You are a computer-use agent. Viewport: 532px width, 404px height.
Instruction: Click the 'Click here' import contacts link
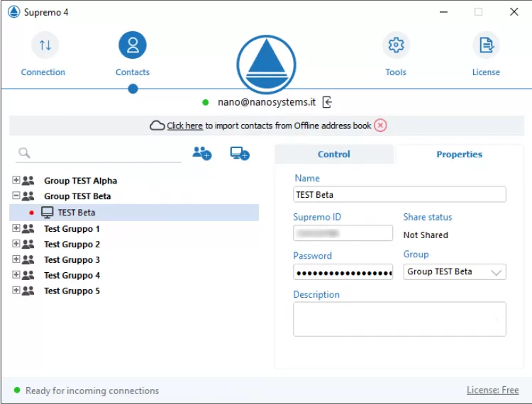pos(184,125)
